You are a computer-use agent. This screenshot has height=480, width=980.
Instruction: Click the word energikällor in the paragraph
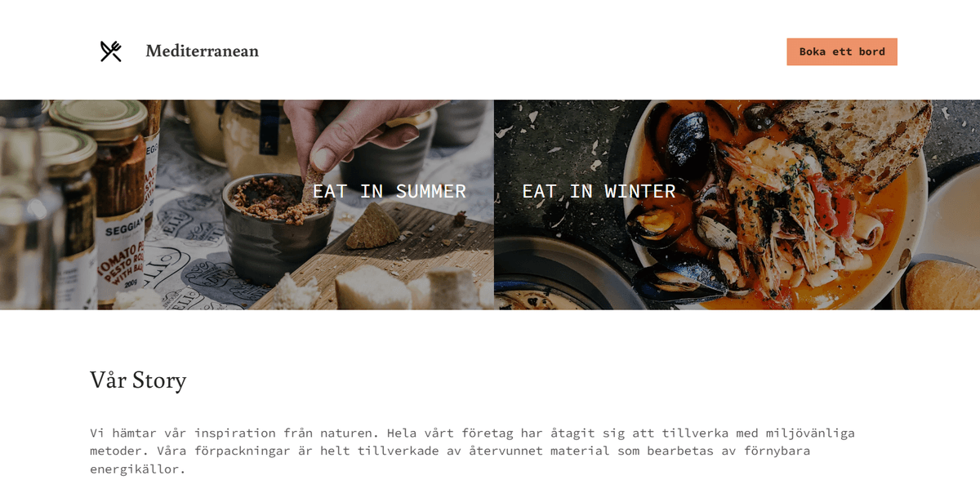tap(137, 469)
